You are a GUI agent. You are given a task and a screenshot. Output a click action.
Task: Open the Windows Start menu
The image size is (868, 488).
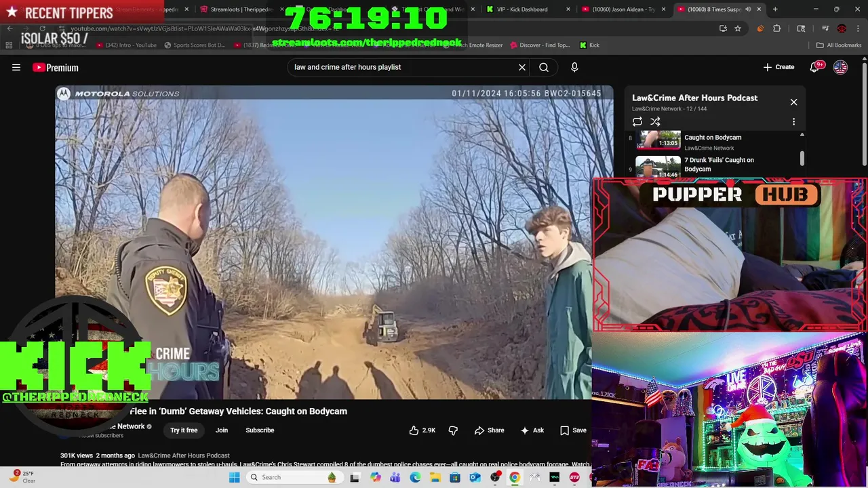235,477
